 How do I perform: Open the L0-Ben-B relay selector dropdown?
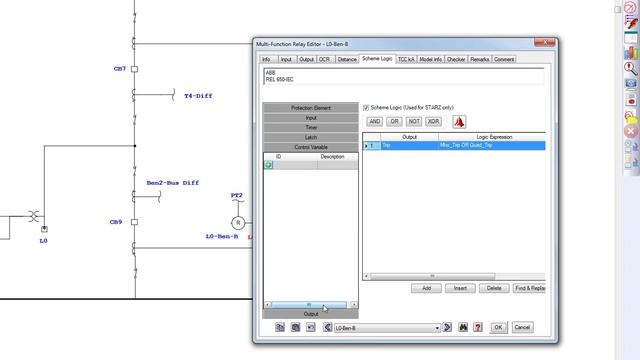tap(437, 328)
